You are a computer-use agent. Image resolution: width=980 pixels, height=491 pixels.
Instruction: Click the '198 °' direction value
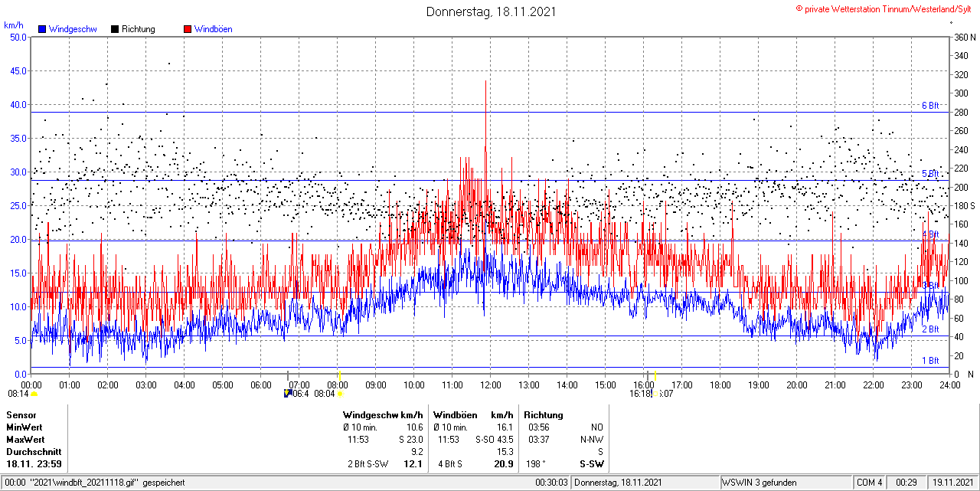click(537, 464)
